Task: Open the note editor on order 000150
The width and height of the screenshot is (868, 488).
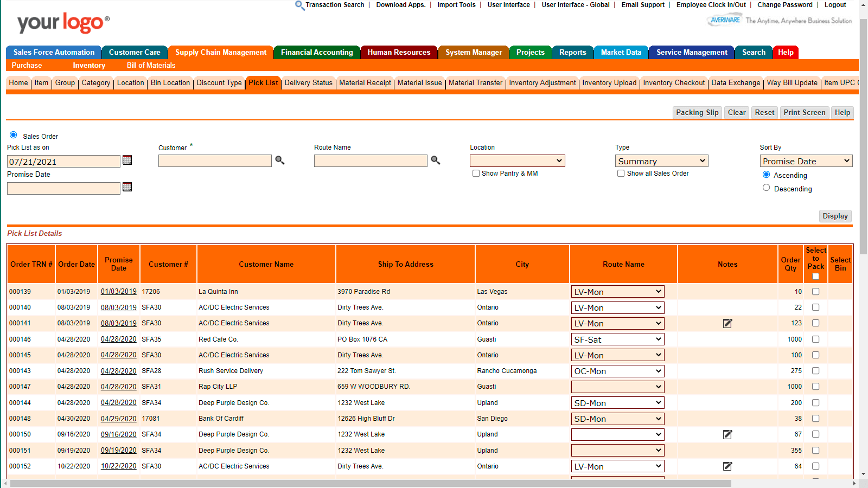Action: coord(727,434)
